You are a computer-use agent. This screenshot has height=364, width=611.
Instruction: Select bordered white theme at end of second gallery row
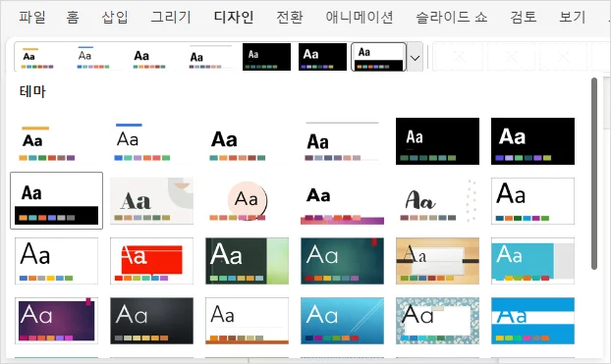(x=532, y=201)
